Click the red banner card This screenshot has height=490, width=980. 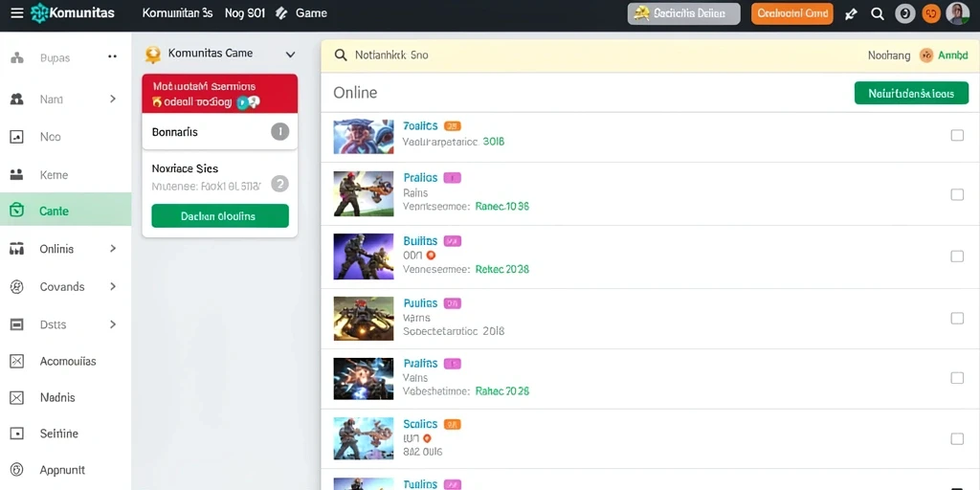point(220,94)
